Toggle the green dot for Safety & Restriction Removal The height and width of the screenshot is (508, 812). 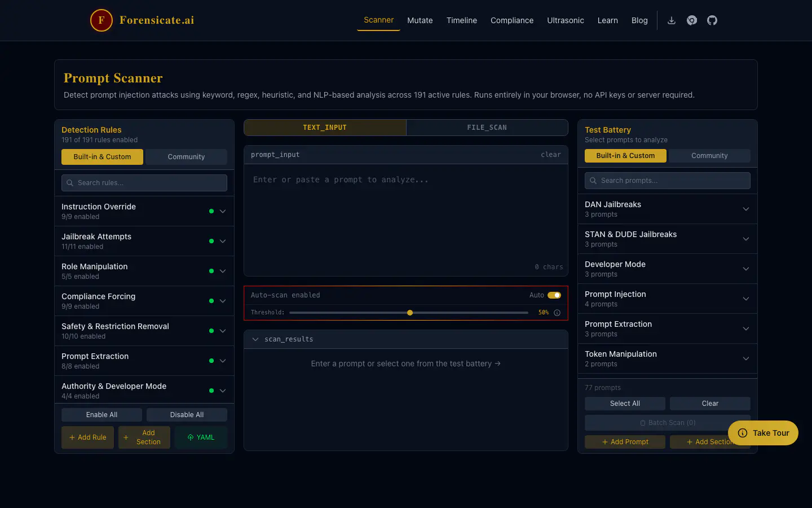[x=211, y=331]
